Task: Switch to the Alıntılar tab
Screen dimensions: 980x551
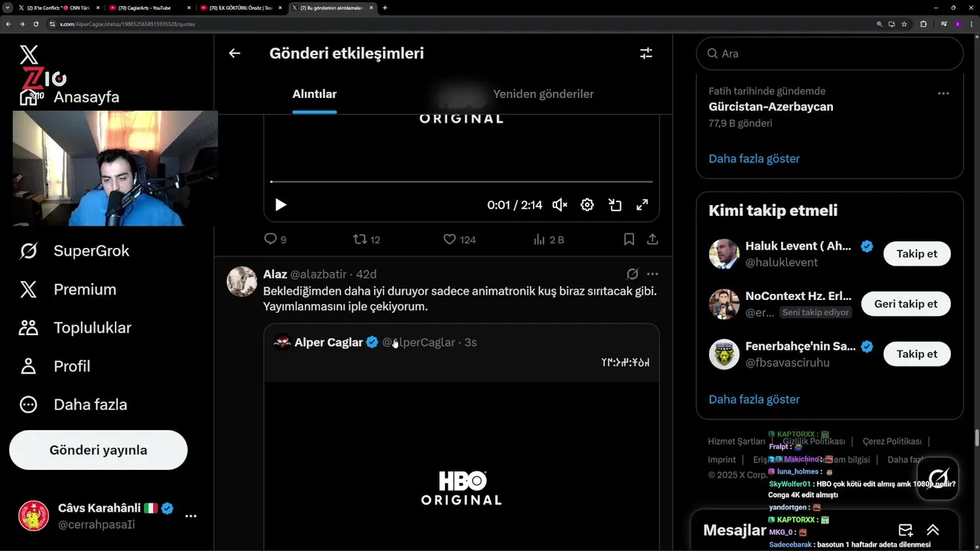Action: (x=315, y=94)
